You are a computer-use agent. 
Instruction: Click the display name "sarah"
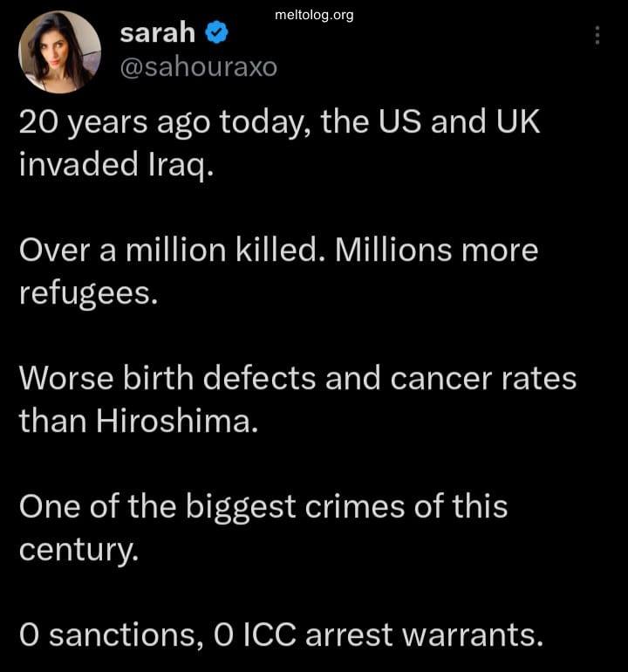pyautogui.click(x=156, y=33)
